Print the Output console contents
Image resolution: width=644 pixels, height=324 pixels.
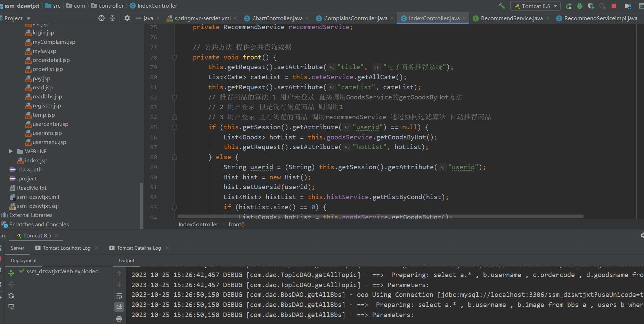tap(119, 318)
